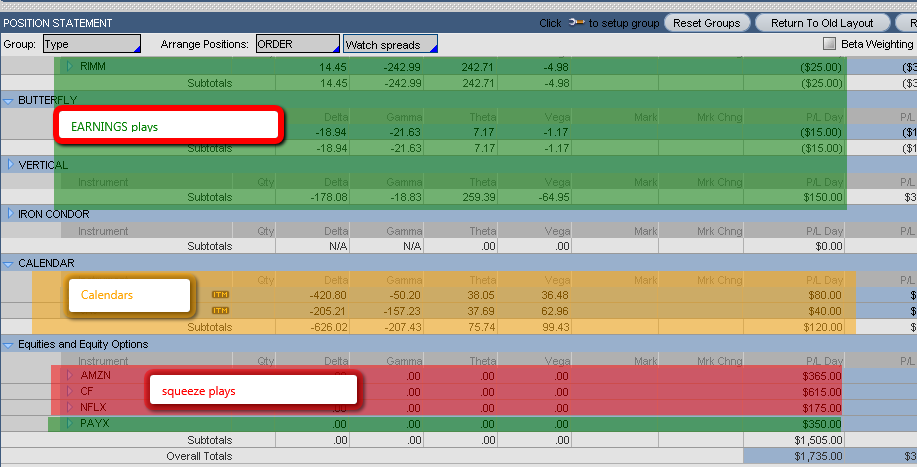This screenshot has height=467, width=917.
Task: Collapse Equities and Equity Options group
Action: (9, 345)
